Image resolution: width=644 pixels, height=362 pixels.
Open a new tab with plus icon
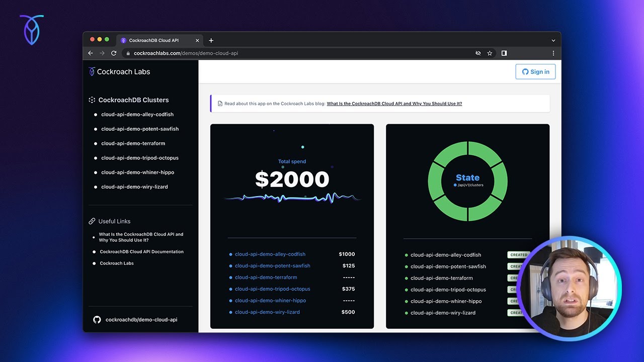click(211, 41)
